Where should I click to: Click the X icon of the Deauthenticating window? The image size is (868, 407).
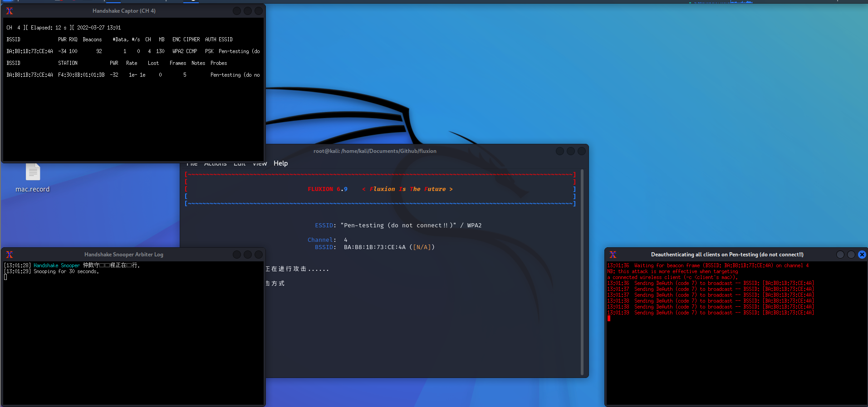613,255
